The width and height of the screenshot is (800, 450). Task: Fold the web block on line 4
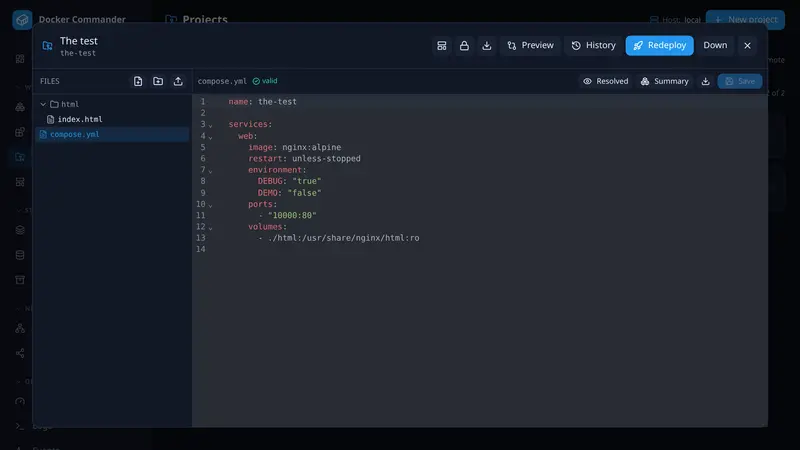point(210,137)
